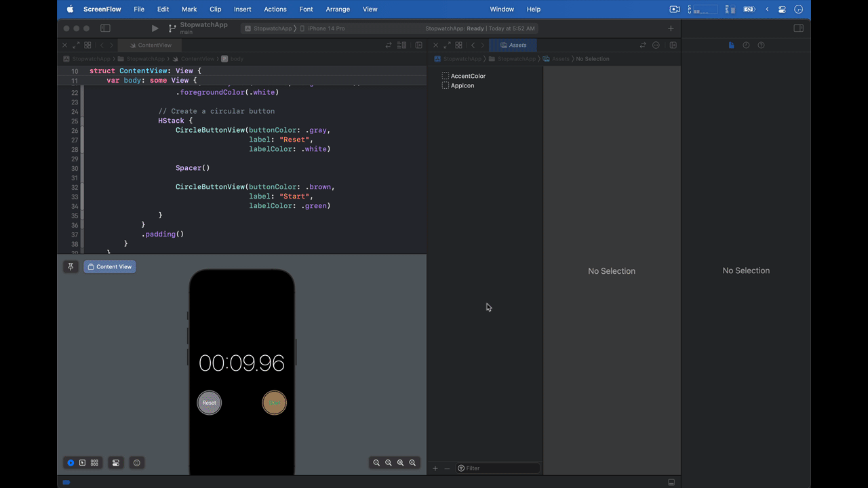
Task: Select AccentColor in the asset catalog
Action: coord(468,76)
